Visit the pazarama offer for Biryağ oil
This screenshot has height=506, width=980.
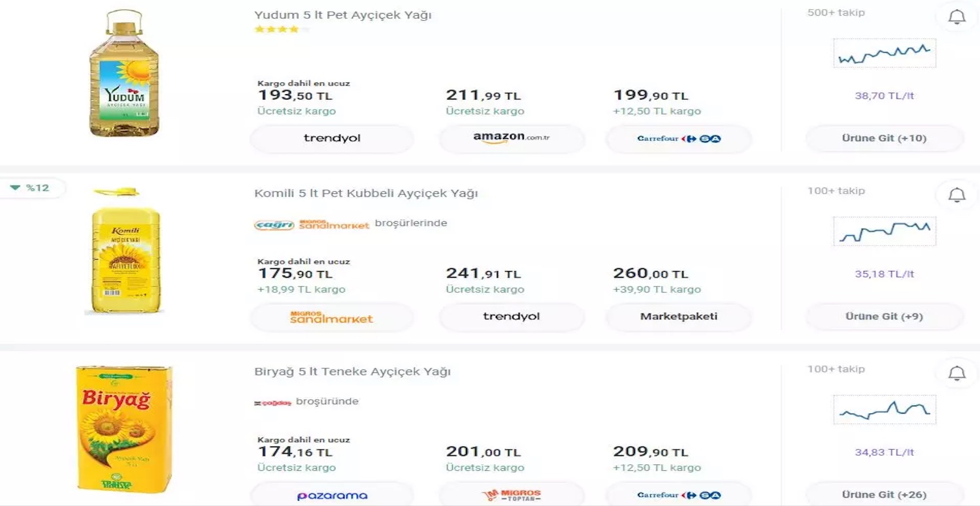pos(332,495)
